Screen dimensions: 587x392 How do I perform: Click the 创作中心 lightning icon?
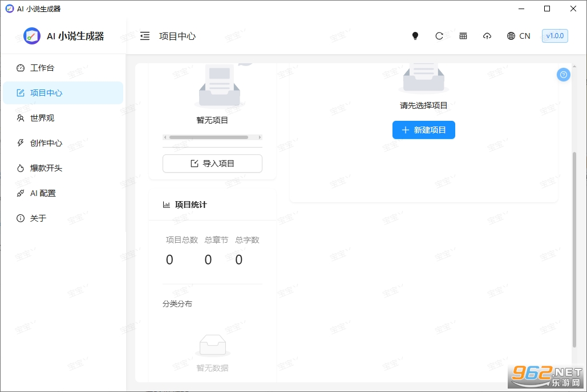[21, 143]
